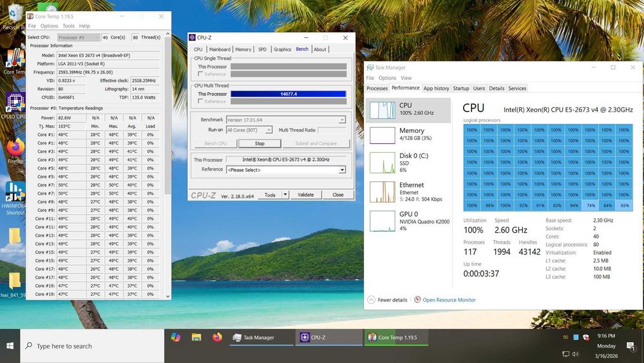Click the Tools button in CPU-Z
The image size is (644, 363).
coord(270,195)
